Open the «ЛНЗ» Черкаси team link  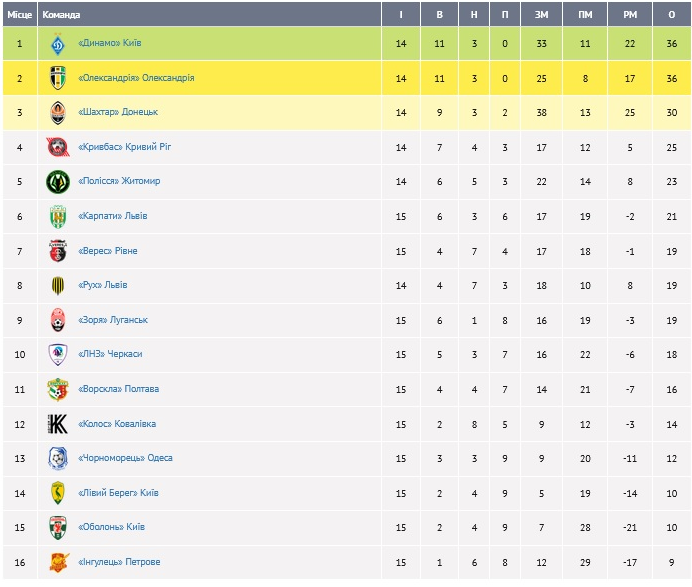tap(110, 355)
